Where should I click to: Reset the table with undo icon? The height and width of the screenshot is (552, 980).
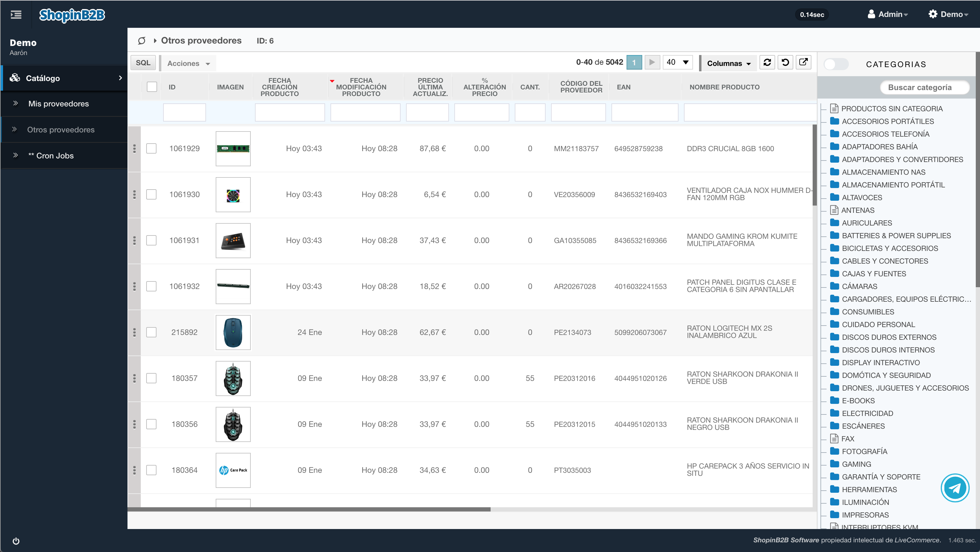pyautogui.click(x=785, y=63)
